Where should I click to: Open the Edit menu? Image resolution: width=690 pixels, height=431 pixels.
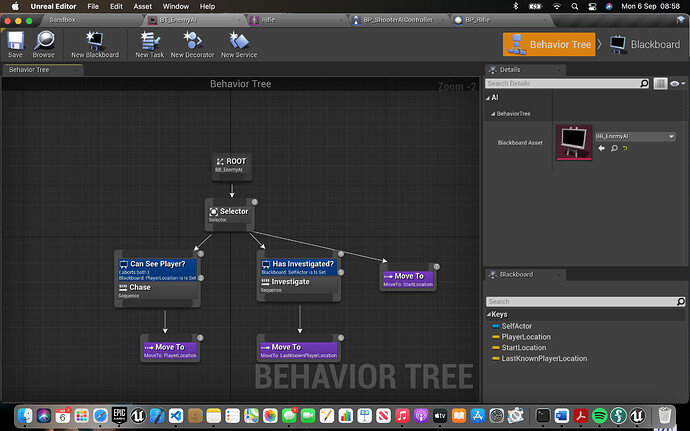coord(116,6)
